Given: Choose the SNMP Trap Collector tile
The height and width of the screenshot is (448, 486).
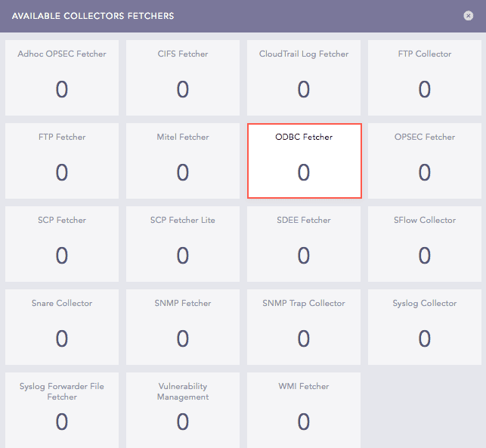Looking at the screenshot, I should click(x=304, y=327).
